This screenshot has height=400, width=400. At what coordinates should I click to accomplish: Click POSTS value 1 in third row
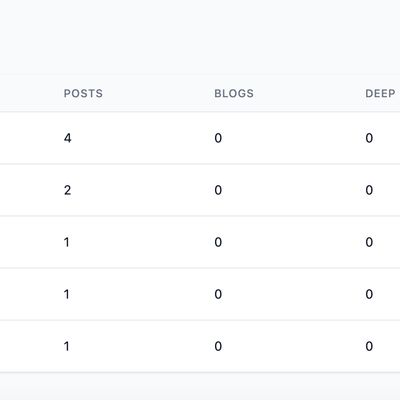pyautogui.click(x=67, y=242)
